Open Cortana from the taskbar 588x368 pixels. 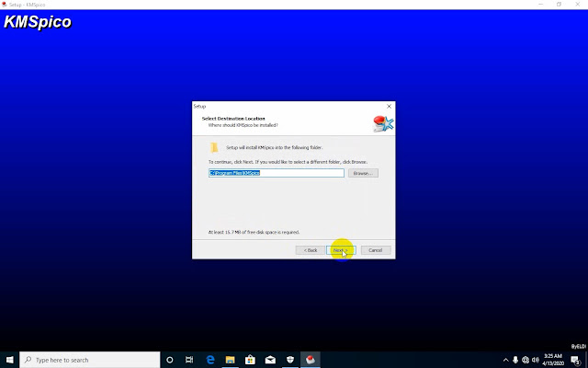pos(169,360)
